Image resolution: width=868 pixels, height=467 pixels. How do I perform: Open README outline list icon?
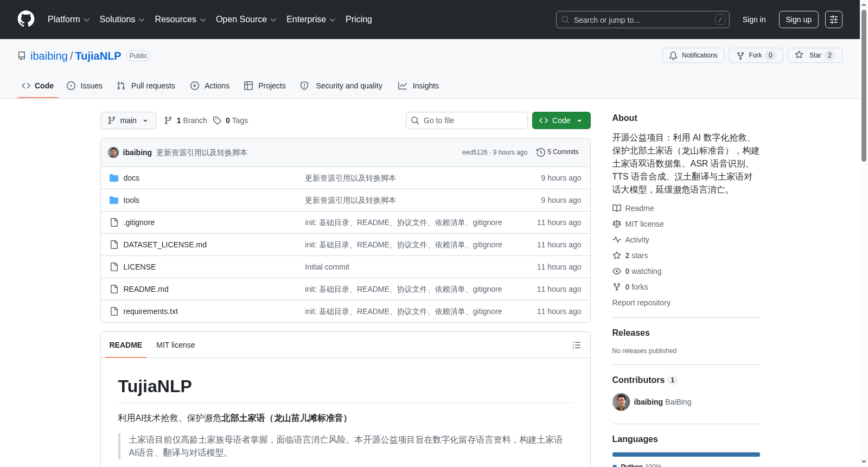pyautogui.click(x=577, y=345)
